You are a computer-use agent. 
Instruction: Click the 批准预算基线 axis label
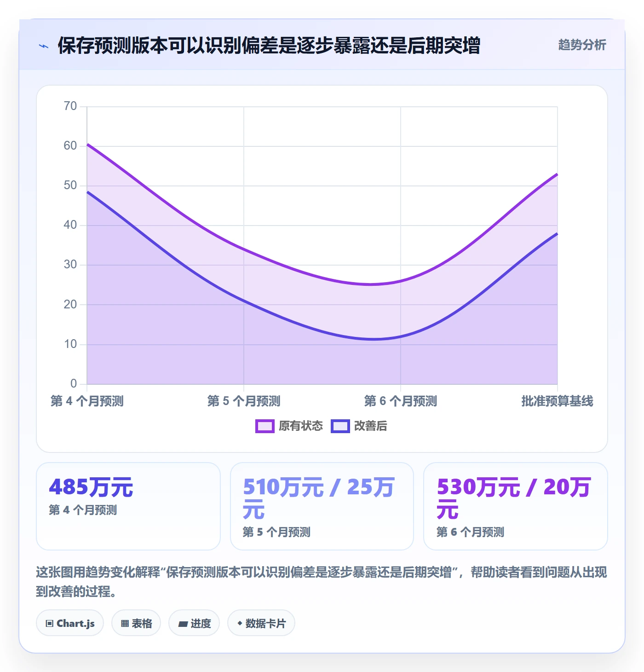pyautogui.click(x=557, y=401)
